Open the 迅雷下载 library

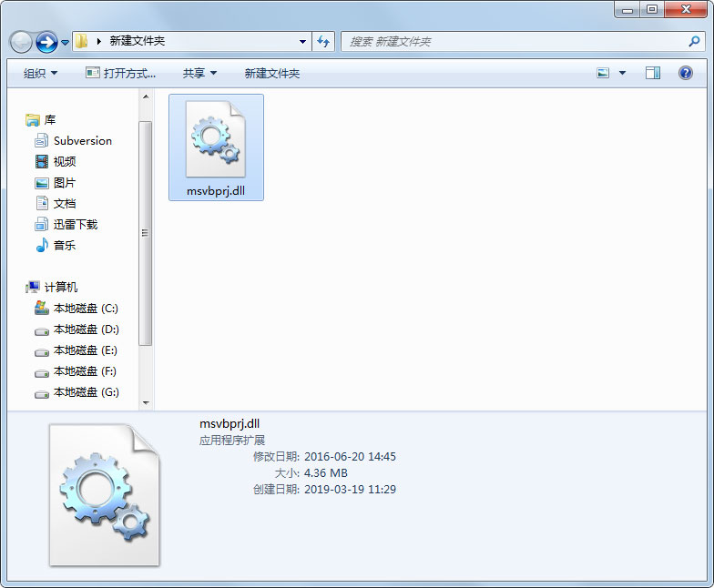75,224
